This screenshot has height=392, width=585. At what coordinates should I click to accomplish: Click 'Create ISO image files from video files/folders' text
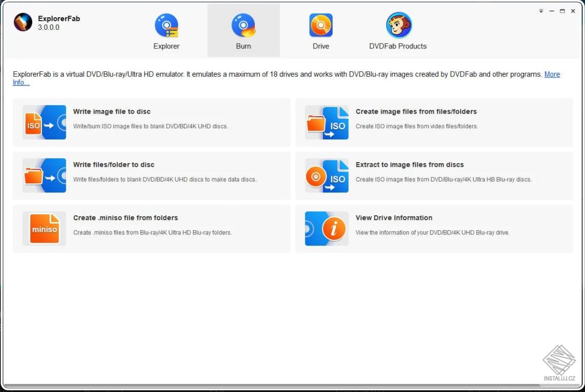[x=417, y=126]
